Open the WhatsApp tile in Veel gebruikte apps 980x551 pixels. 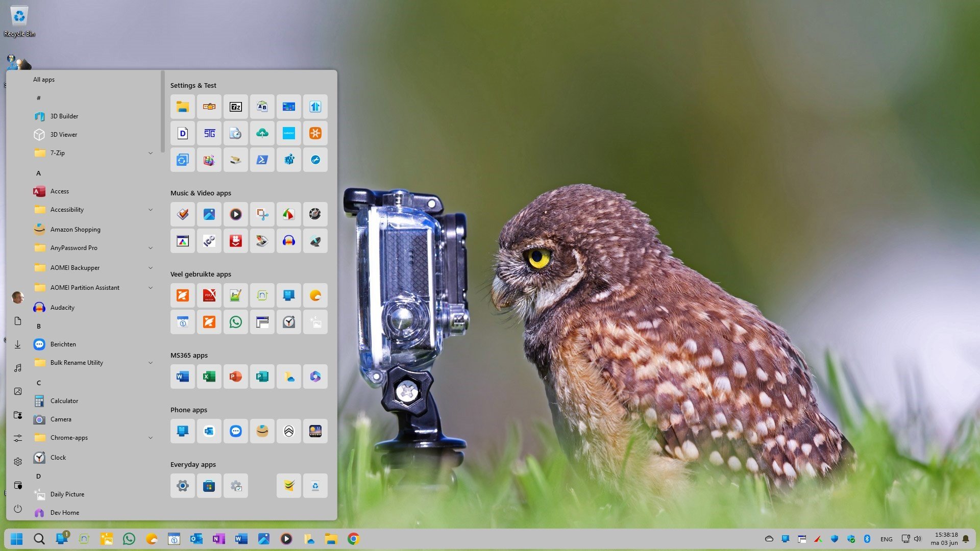tap(235, 322)
